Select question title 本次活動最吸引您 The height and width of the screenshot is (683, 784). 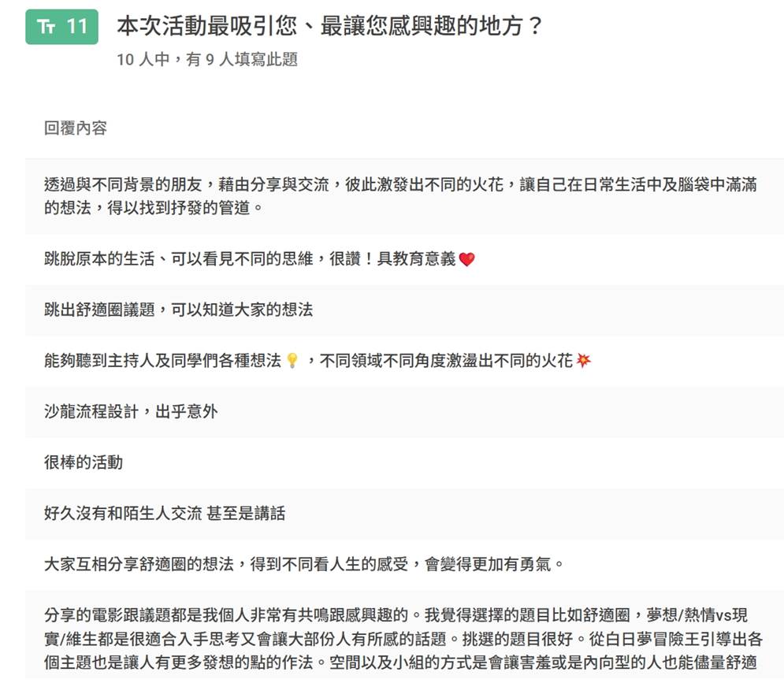click(x=329, y=26)
